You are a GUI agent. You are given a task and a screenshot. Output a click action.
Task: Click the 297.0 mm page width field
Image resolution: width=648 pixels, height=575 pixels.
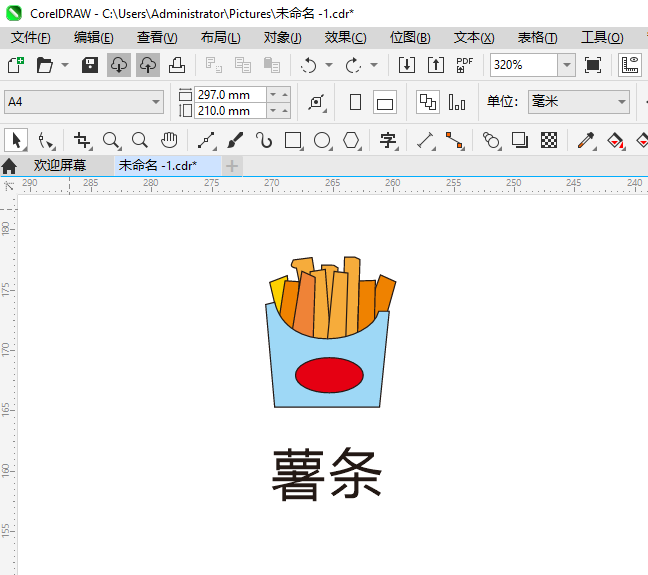click(230, 95)
